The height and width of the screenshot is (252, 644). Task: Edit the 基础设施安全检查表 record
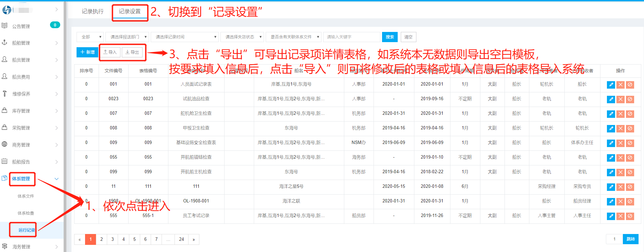click(611, 143)
